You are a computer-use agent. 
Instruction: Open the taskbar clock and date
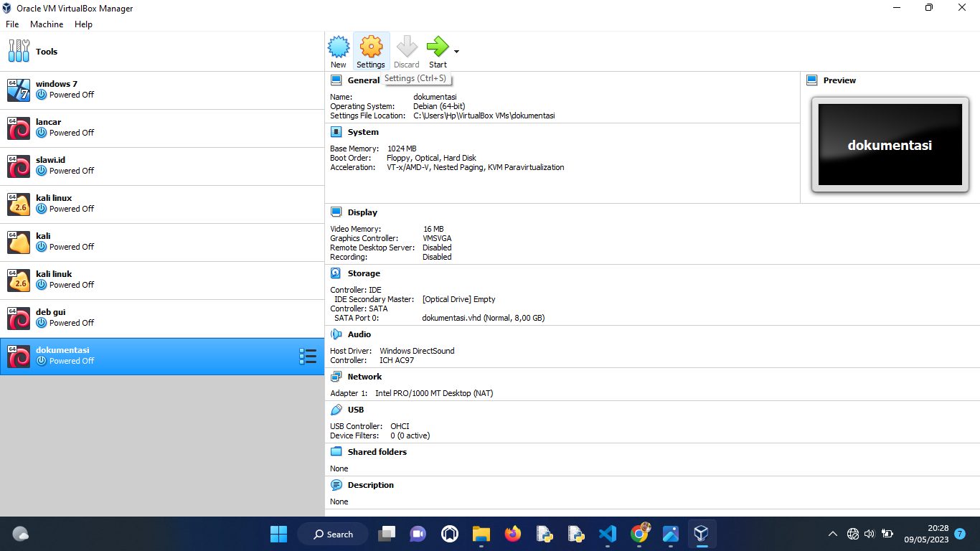(926, 534)
